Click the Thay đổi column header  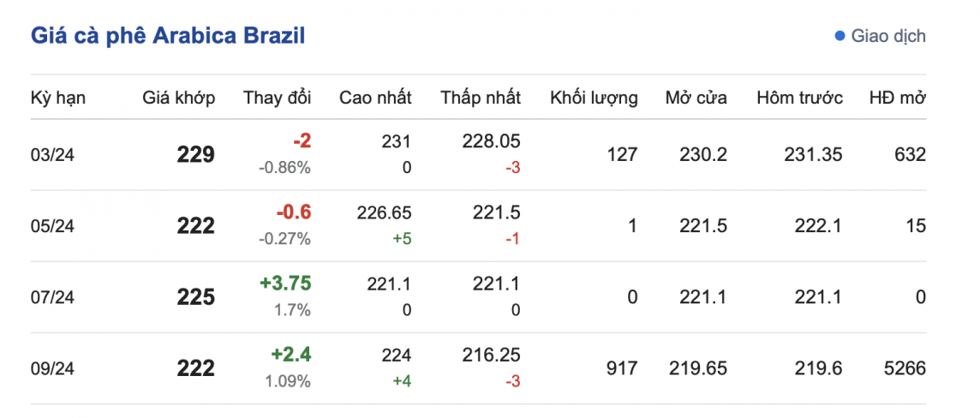pos(277,98)
